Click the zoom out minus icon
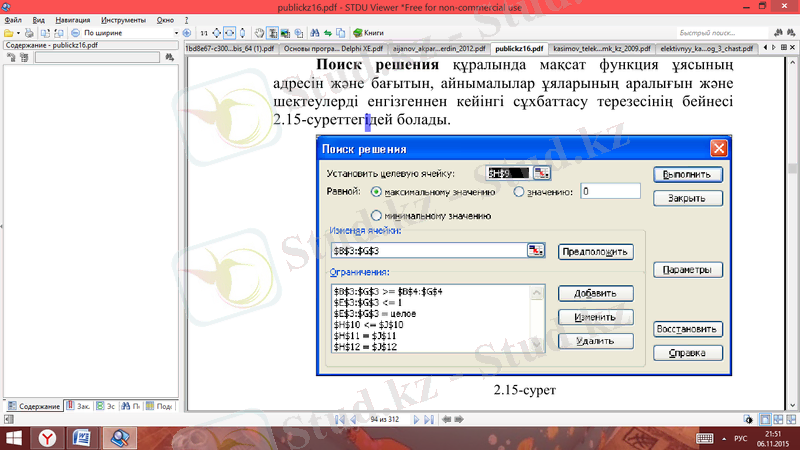The image size is (800, 450). (x=75, y=33)
